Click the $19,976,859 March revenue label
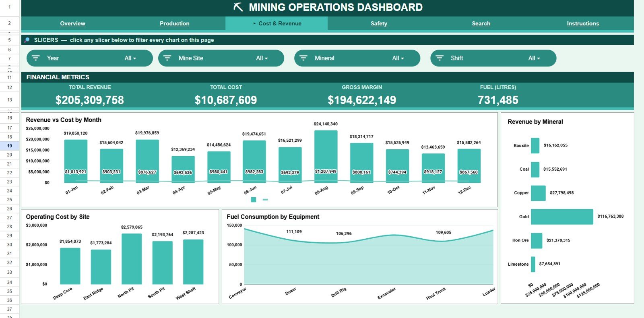 click(147, 133)
